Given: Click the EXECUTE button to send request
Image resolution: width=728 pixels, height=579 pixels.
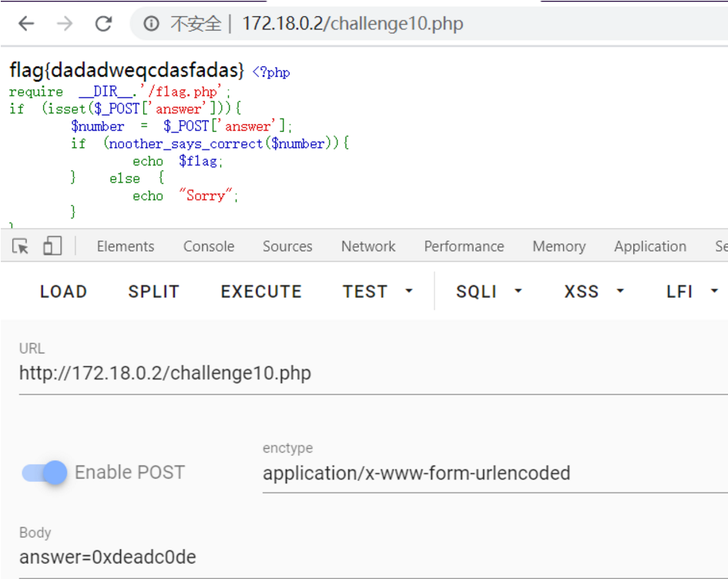Looking at the screenshot, I should point(261,291).
